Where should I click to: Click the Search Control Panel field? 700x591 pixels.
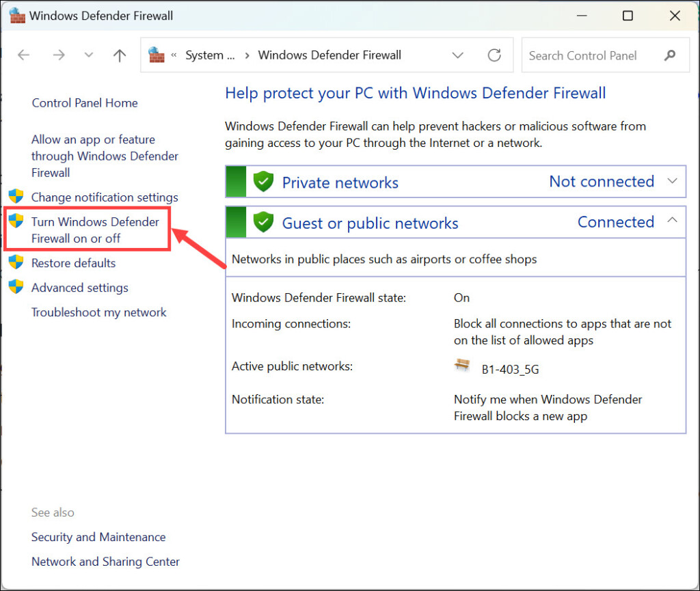tap(588, 55)
